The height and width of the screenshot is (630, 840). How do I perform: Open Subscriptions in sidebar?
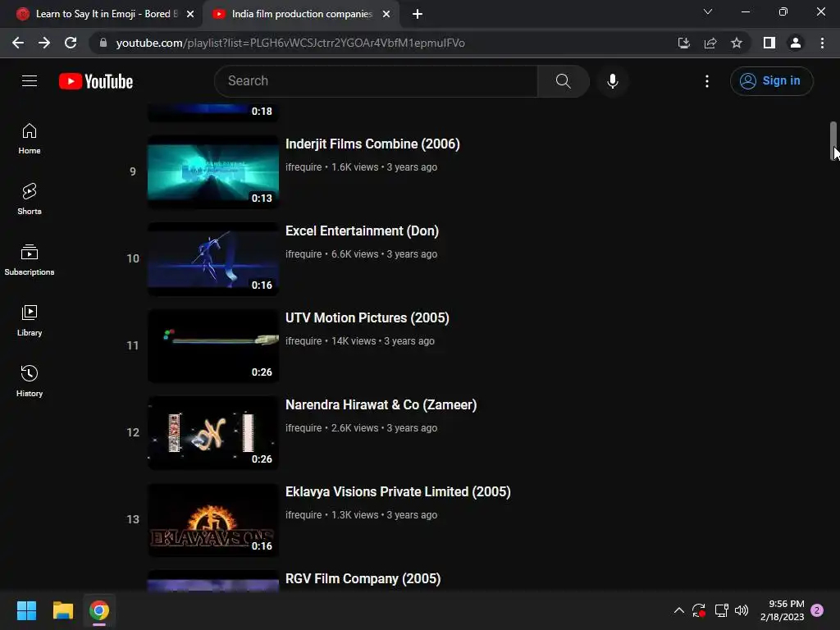point(30,260)
